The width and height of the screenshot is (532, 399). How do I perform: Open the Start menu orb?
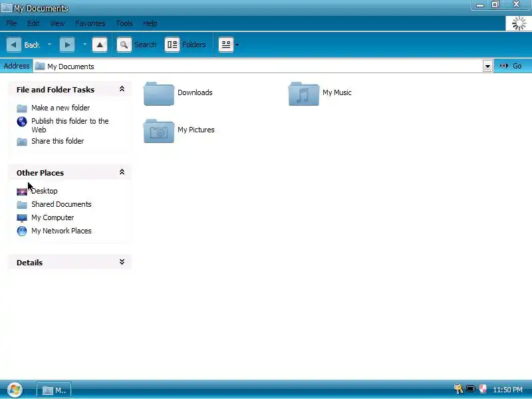15,390
